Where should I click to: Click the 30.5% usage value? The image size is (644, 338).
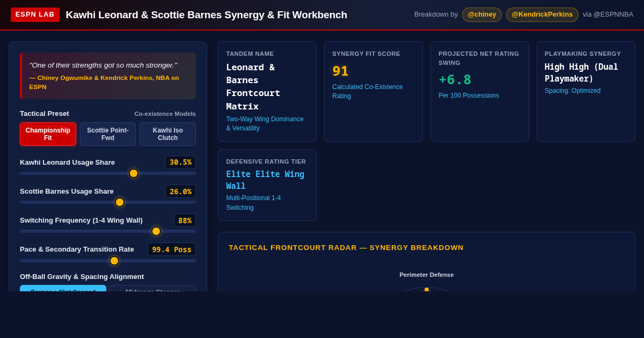(x=180, y=162)
